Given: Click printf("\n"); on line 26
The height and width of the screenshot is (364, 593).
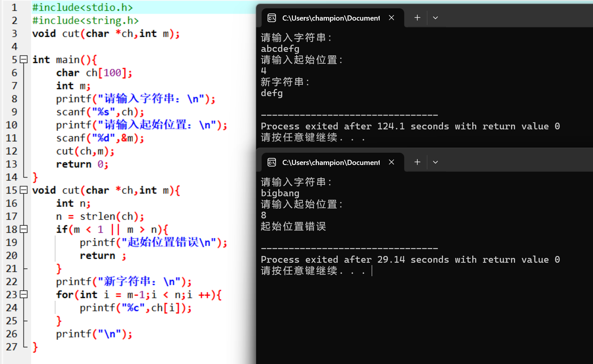Looking at the screenshot, I should (x=94, y=334).
